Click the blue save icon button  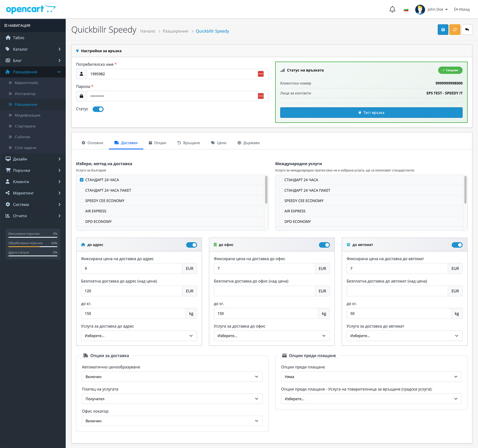click(443, 30)
